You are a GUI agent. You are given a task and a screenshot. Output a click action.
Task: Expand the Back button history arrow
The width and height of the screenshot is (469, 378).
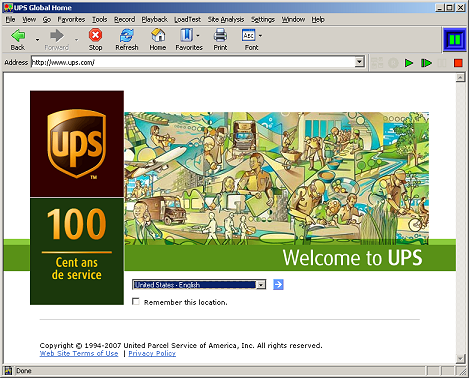click(x=37, y=40)
